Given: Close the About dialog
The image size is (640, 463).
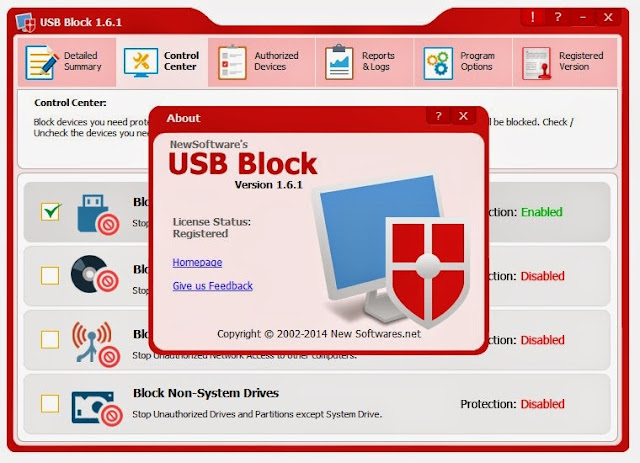Looking at the screenshot, I should [x=463, y=116].
